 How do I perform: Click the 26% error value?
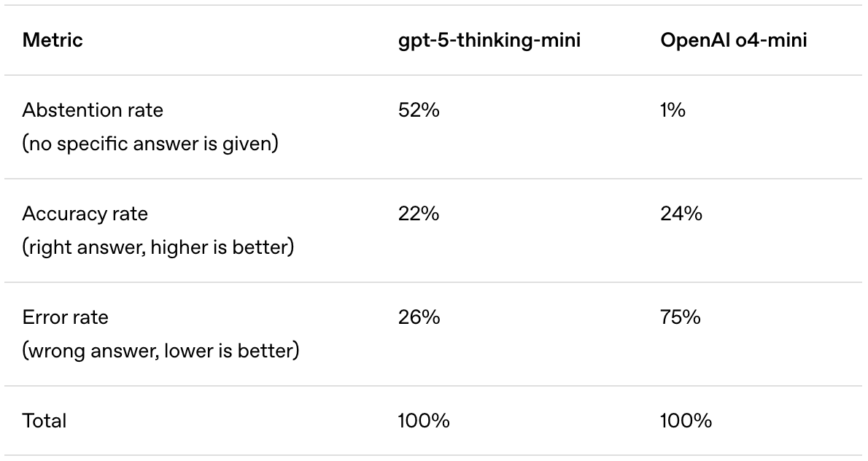click(419, 317)
